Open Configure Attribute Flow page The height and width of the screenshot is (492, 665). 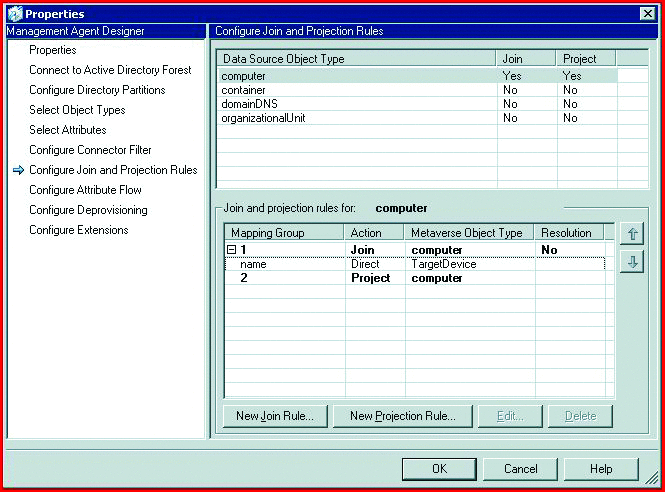click(85, 190)
